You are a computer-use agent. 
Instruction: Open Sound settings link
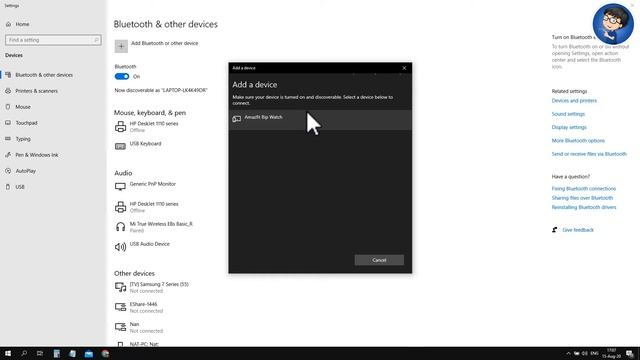click(568, 114)
